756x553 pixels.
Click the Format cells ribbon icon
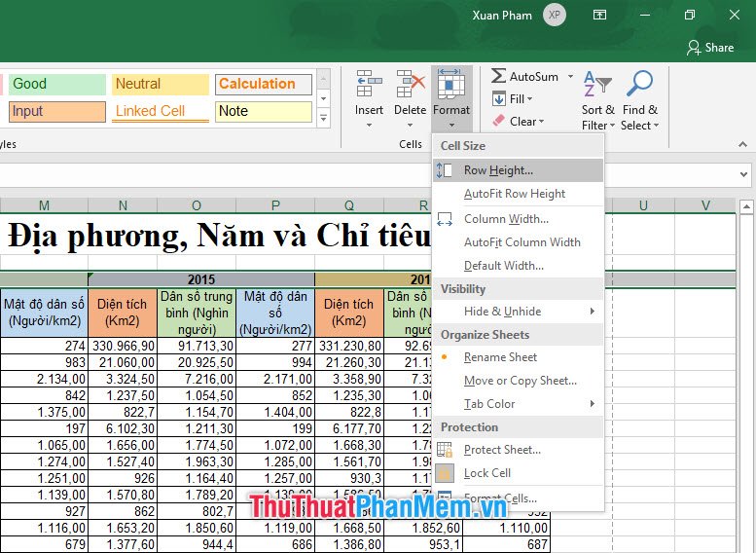tap(450, 84)
